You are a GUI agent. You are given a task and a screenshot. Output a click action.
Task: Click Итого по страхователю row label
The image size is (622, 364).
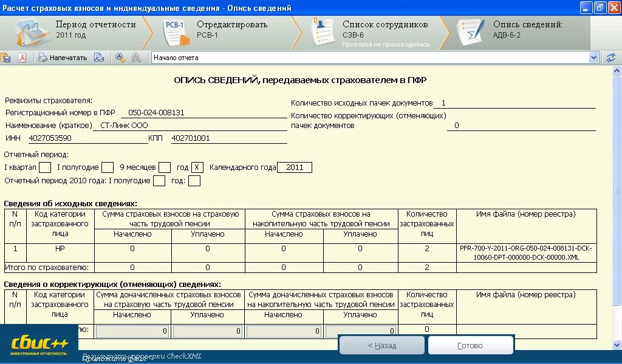[46, 268]
